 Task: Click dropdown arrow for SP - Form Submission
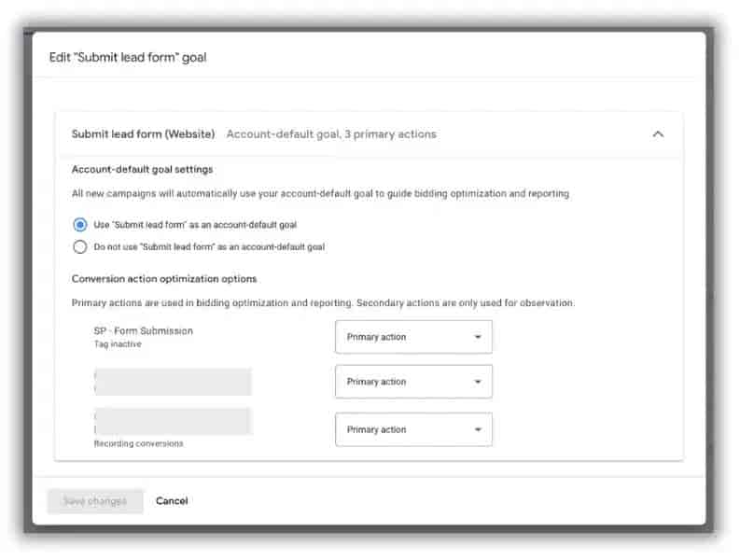coord(478,337)
